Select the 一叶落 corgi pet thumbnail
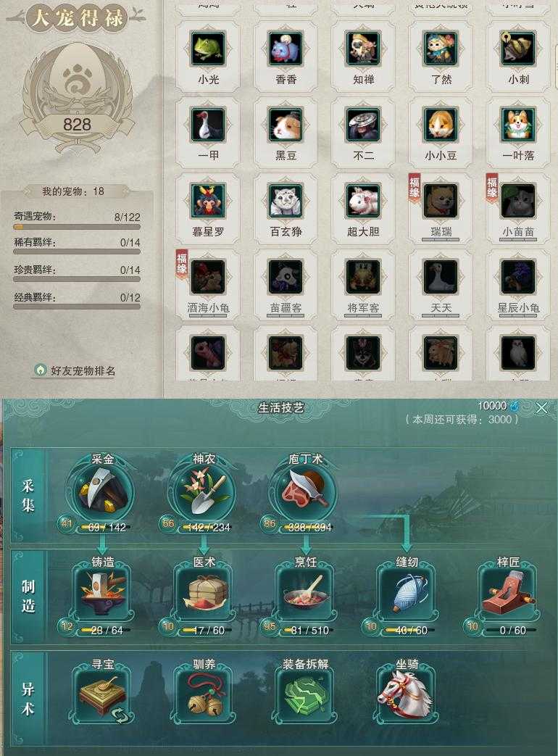Image resolution: width=558 pixels, height=756 pixels. click(x=518, y=125)
